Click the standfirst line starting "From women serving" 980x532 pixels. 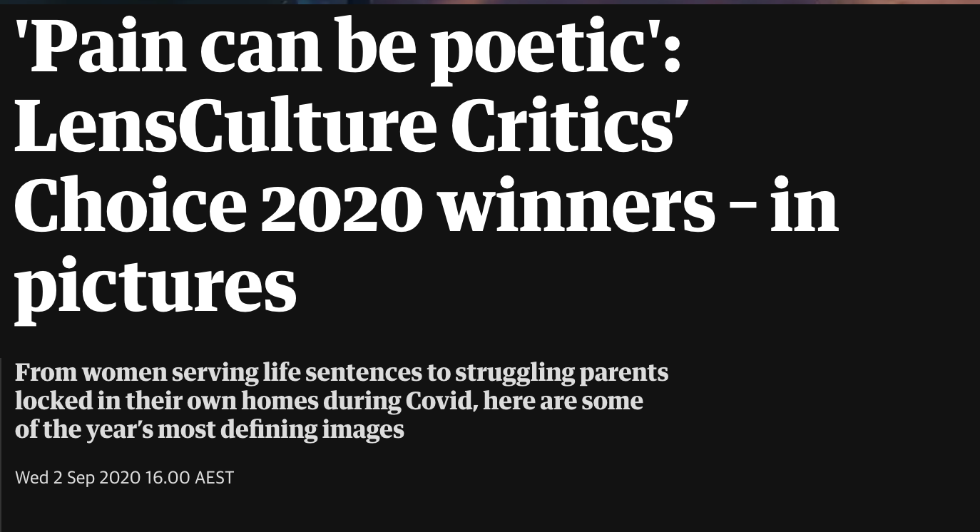coord(342,372)
